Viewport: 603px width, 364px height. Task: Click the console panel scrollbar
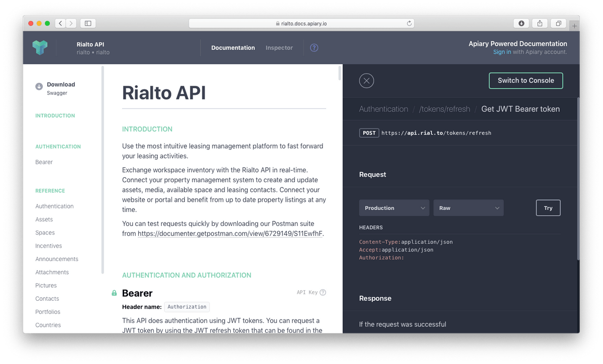pos(578,179)
